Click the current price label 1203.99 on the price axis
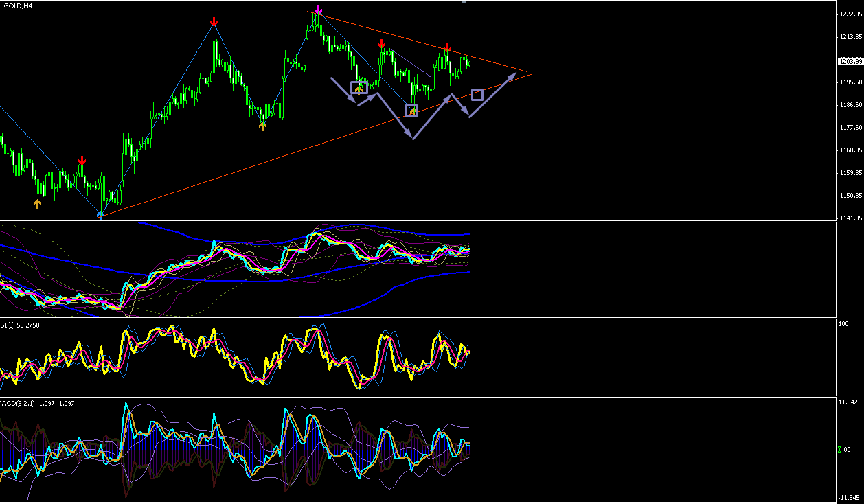 (x=850, y=62)
